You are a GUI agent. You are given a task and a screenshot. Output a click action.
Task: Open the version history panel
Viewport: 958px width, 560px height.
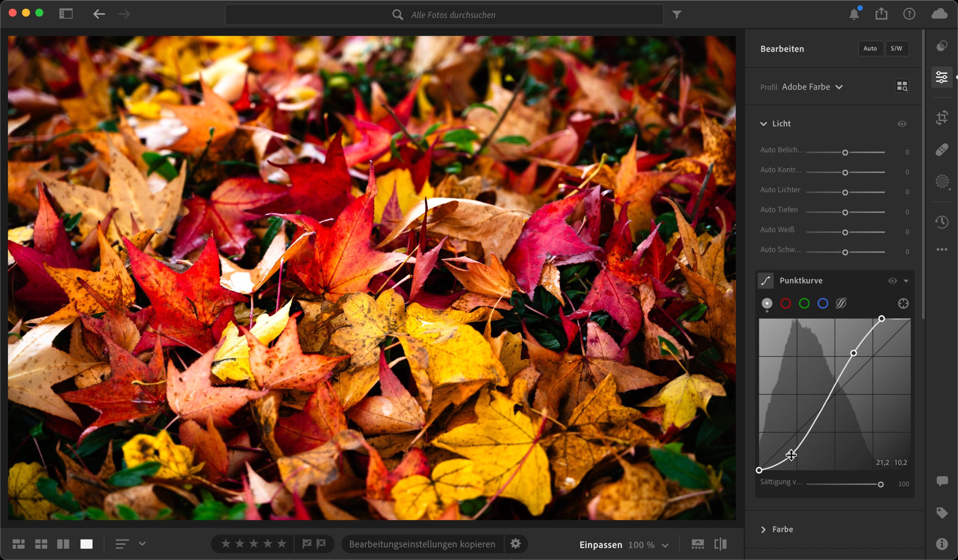(x=942, y=222)
